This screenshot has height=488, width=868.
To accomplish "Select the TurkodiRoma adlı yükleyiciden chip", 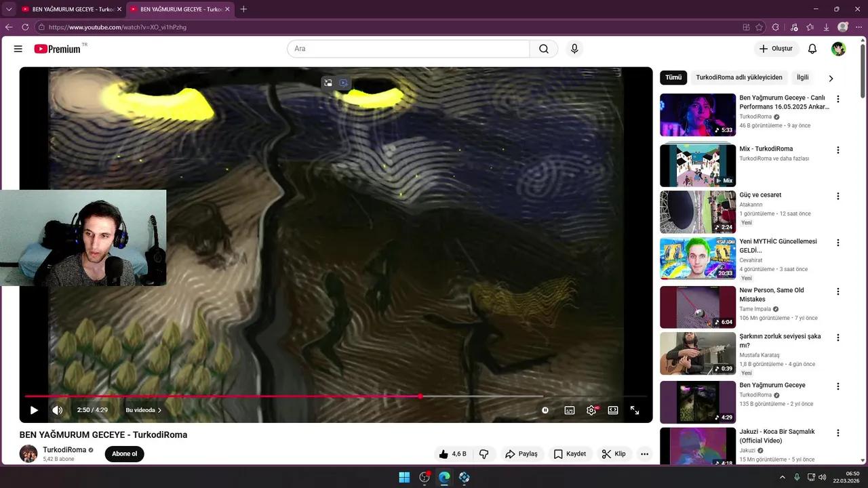I will [739, 77].
